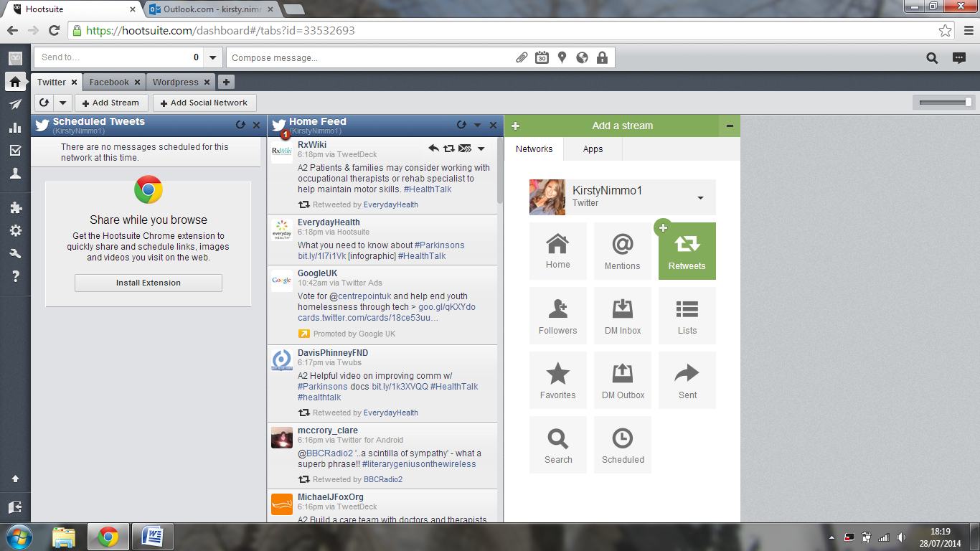Open File Explorer from the taskbar
The width and height of the screenshot is (980, 551).
(x=63, y=537)
